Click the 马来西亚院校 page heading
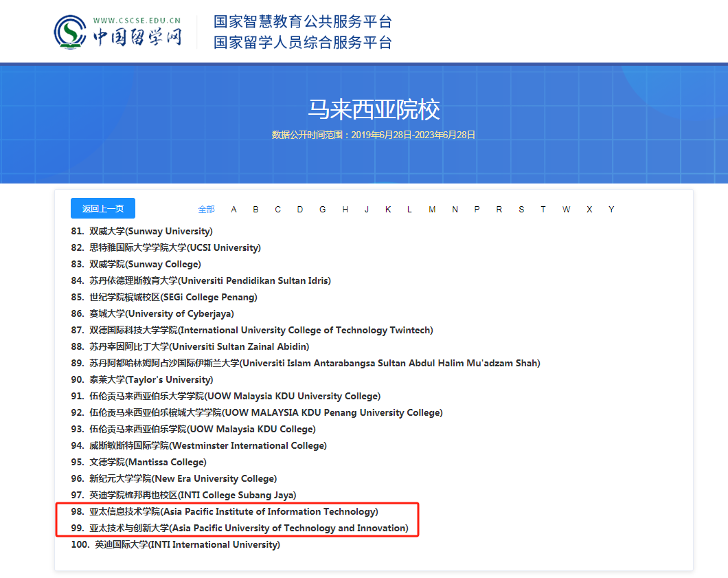Screen dimensions: 728x578 coord(374,109)
